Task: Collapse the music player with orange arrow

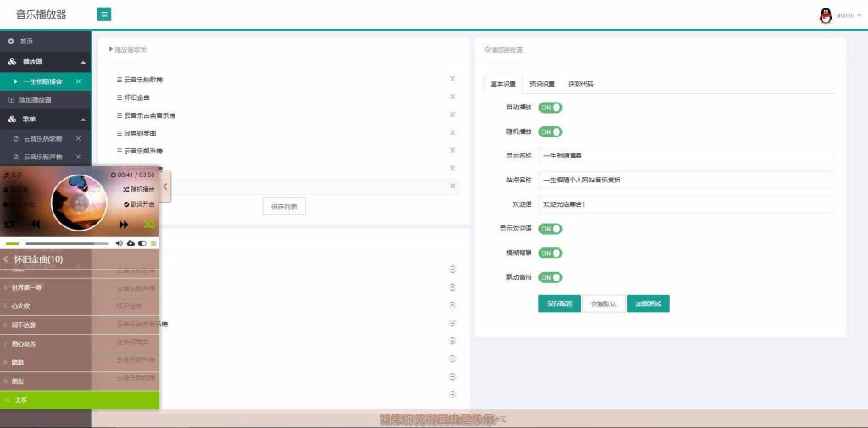Action: pyautogui.click(x=165, y=186)
